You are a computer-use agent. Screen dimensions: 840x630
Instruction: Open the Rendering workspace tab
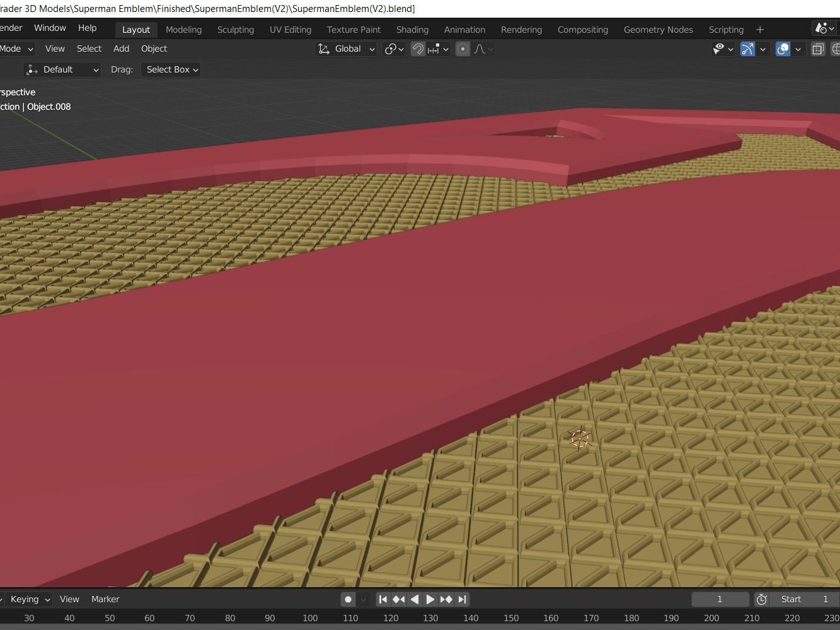pos(521,30)
